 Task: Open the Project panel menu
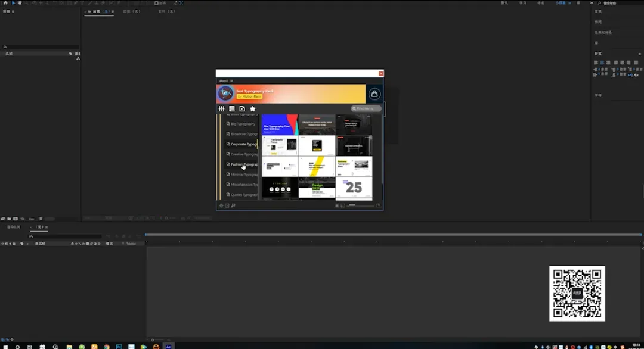pyautogui.click(x=13, y=11)
